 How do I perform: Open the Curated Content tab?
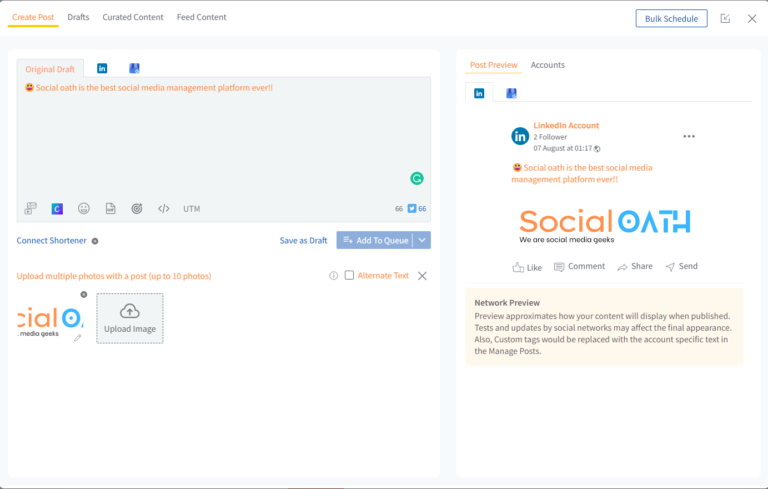(x=133, y=17)
